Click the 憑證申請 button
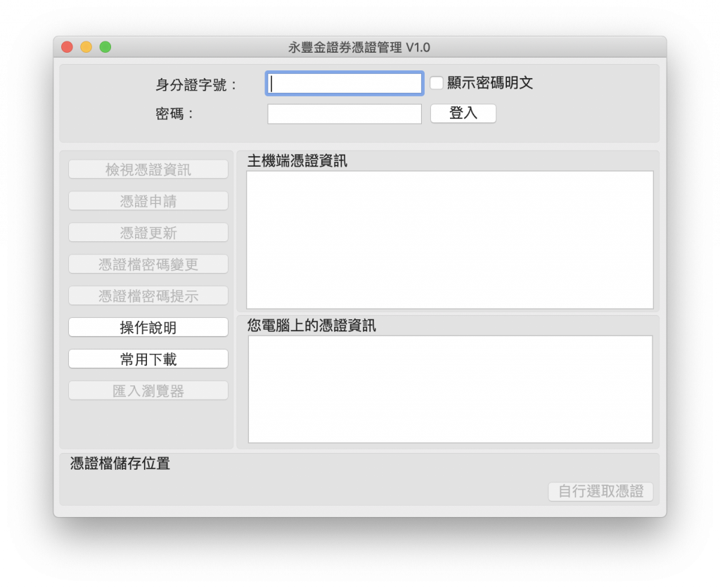 coord(148,201)
